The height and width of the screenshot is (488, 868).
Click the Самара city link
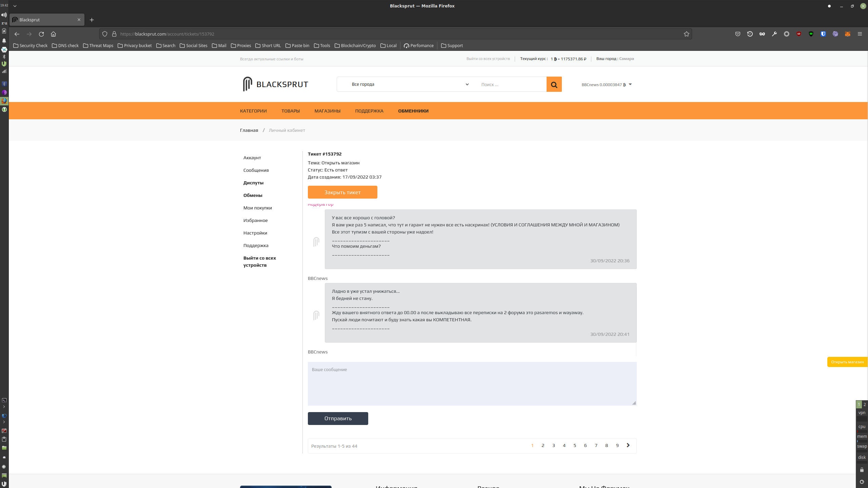[627, 59]
